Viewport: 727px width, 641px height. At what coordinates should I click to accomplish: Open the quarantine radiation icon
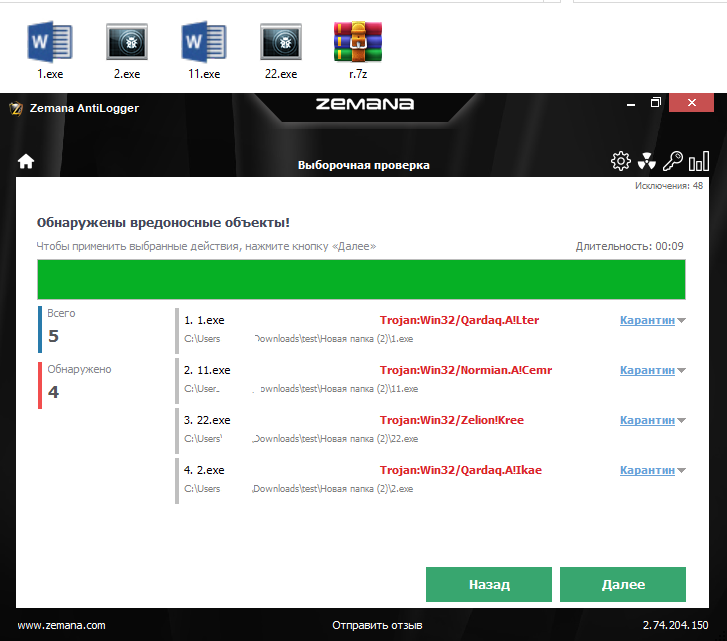646,161
